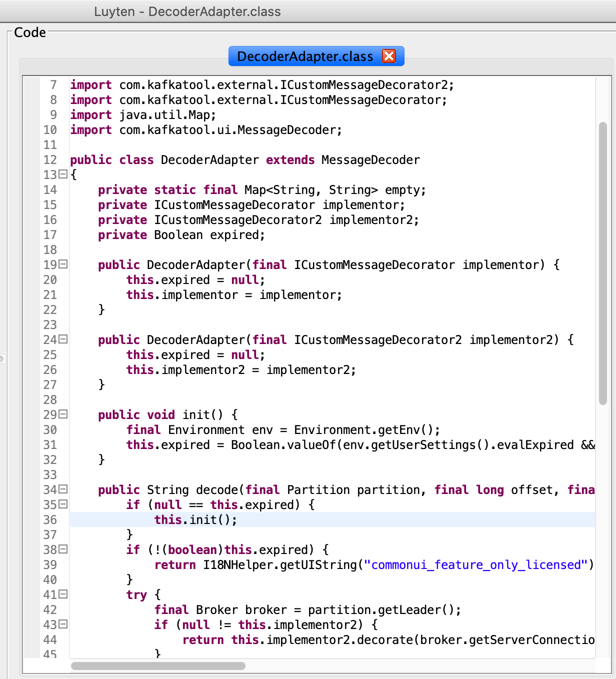Screen dimensions: 616x679
Task: Close the DecoderAdapter.class tab
Action: (x=388, y=56)
